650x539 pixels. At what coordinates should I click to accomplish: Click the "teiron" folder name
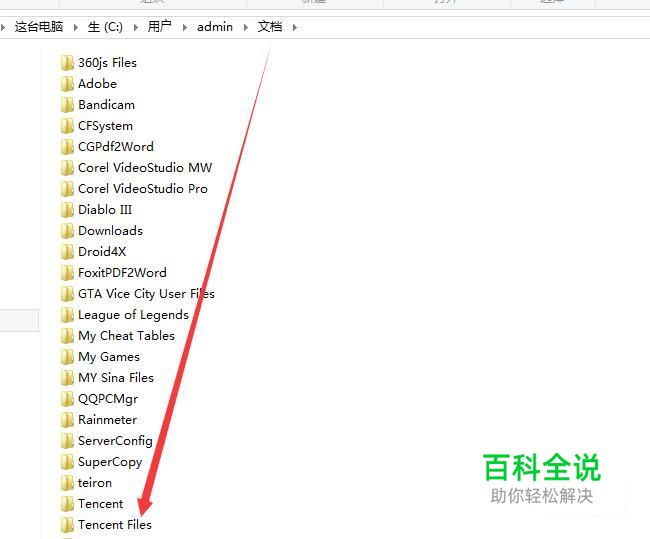pyautogui.click(x=95, y=483)
